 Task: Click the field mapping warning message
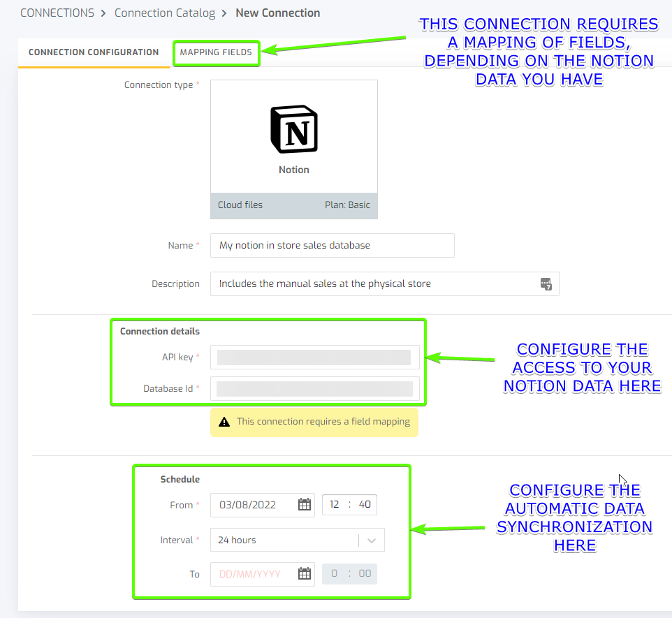click(x=314, y=422)
